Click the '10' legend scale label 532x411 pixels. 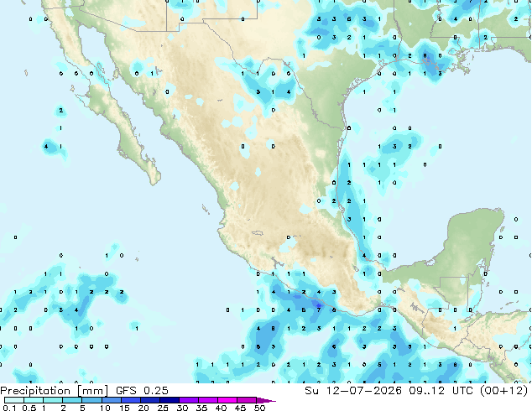[105, 408]
